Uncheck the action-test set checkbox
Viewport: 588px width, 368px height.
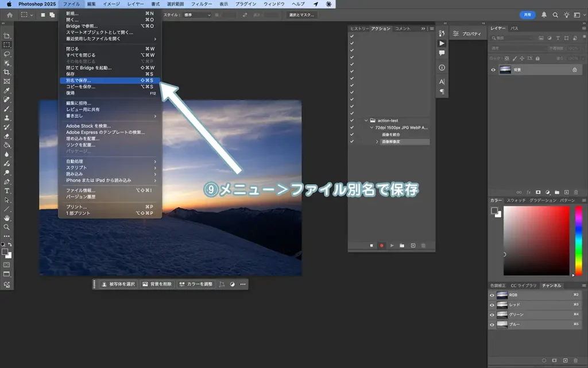point(351,121)
